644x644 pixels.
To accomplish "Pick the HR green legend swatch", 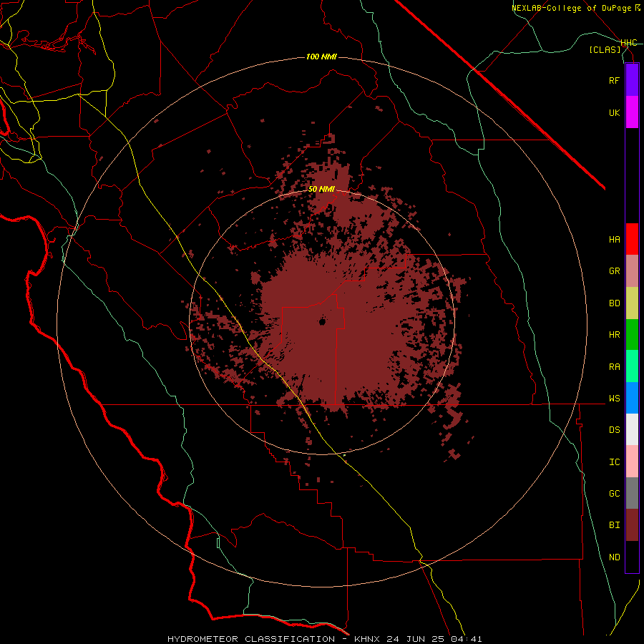I will (632, 335).
